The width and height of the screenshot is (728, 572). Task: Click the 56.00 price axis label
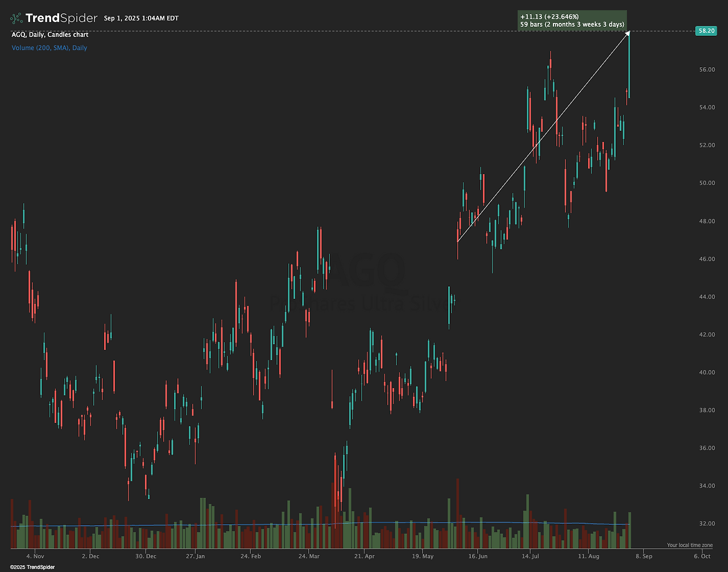707,69
